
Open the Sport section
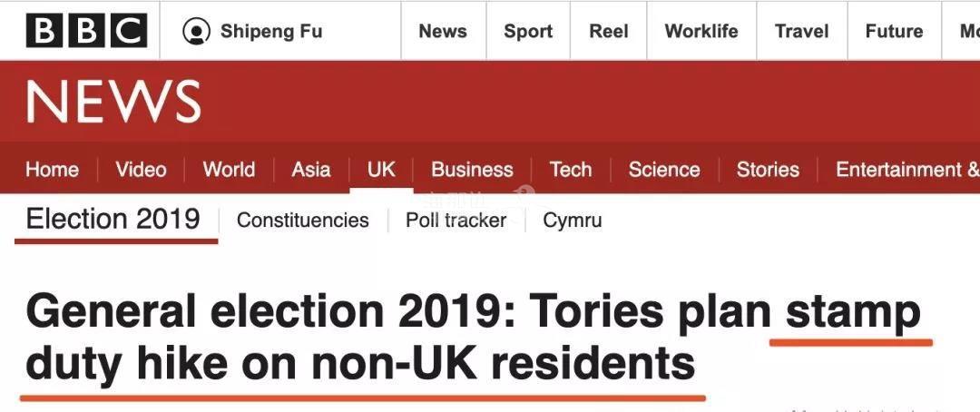[528, 31]
